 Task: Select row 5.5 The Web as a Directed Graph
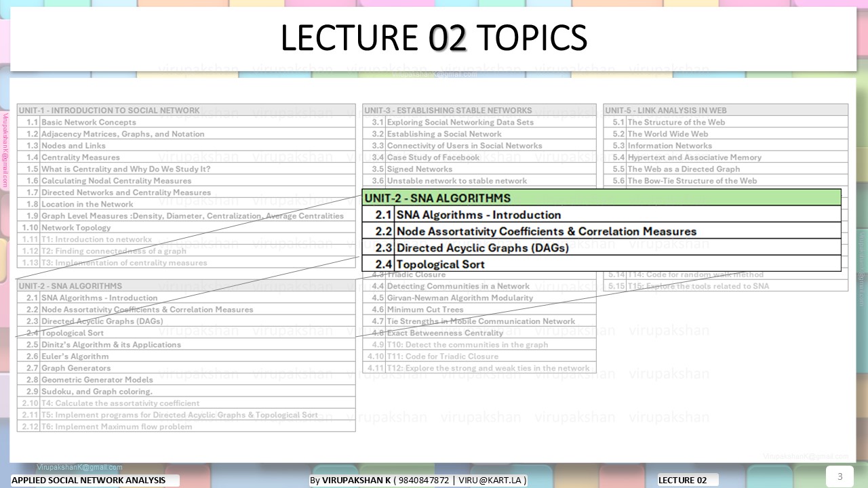tap(726, 169)
